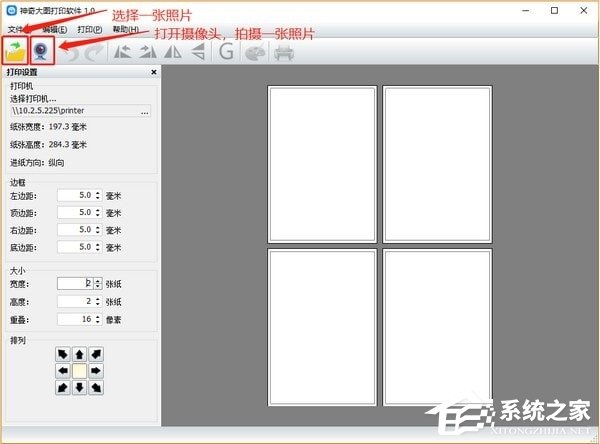Click the printer browse ellipsis button
Image resolution: width=600 pixels, height=444 pixels.
[x=145, y=111]
